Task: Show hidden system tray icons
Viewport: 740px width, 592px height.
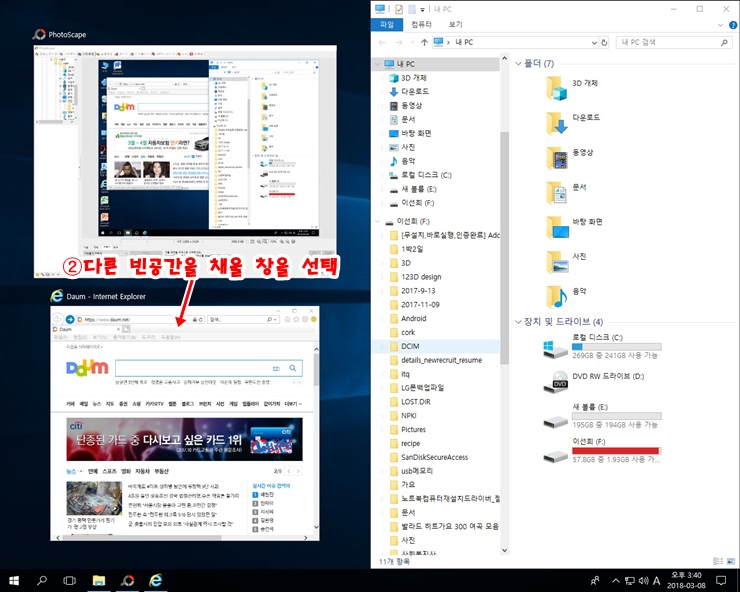Action: point(615,581)
